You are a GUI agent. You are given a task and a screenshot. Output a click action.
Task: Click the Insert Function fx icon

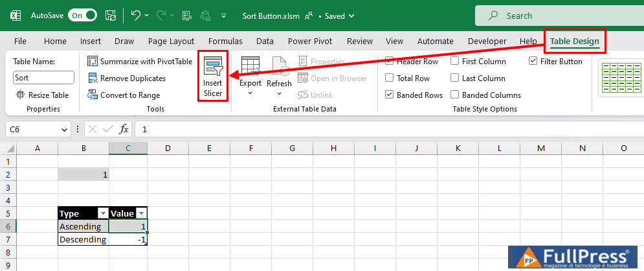(x=124, y=129)
